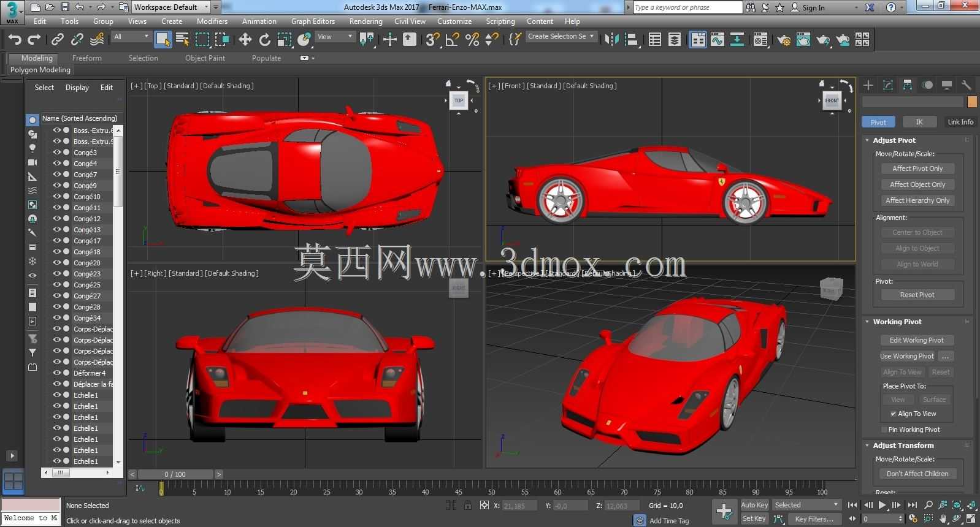The image size is (980, 527).
Task: Activate the Unlink Selection tool
Action: [77, 40]
